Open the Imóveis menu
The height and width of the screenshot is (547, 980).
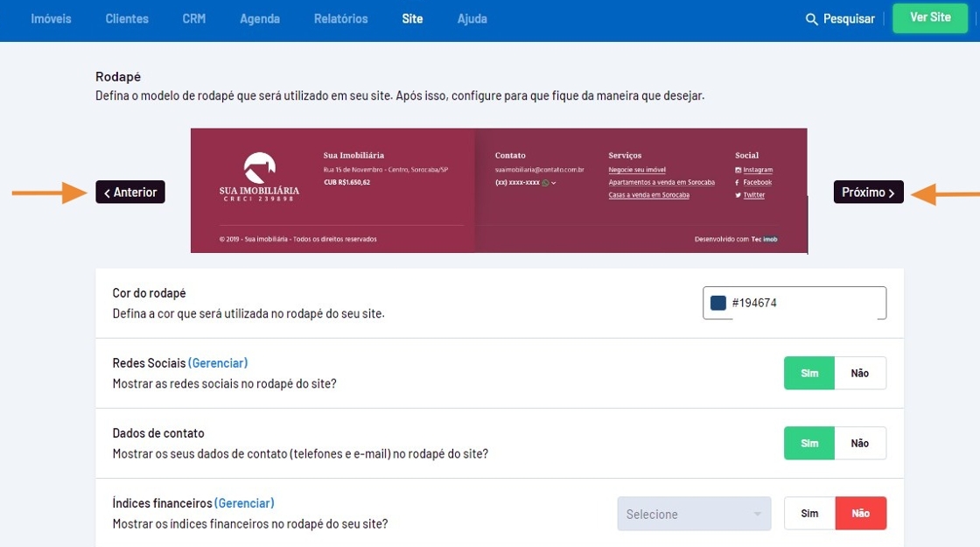[x=51, y=18]
